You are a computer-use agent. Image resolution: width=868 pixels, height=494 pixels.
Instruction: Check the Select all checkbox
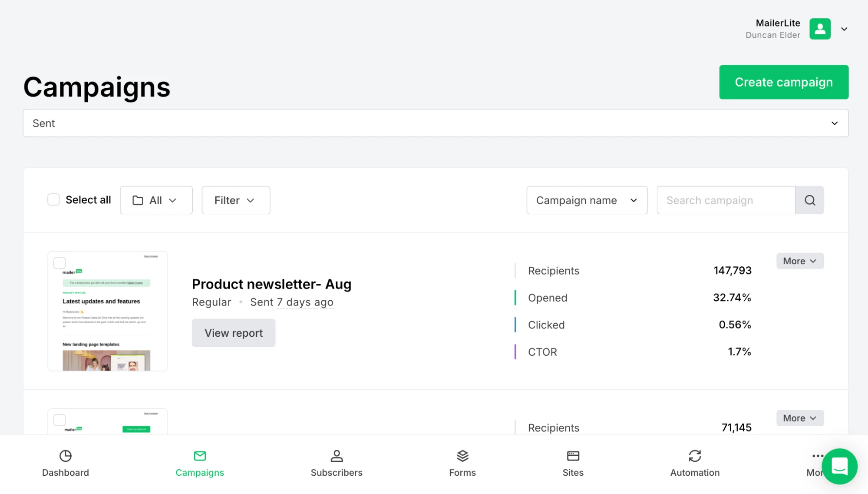[x=53, y=200]
